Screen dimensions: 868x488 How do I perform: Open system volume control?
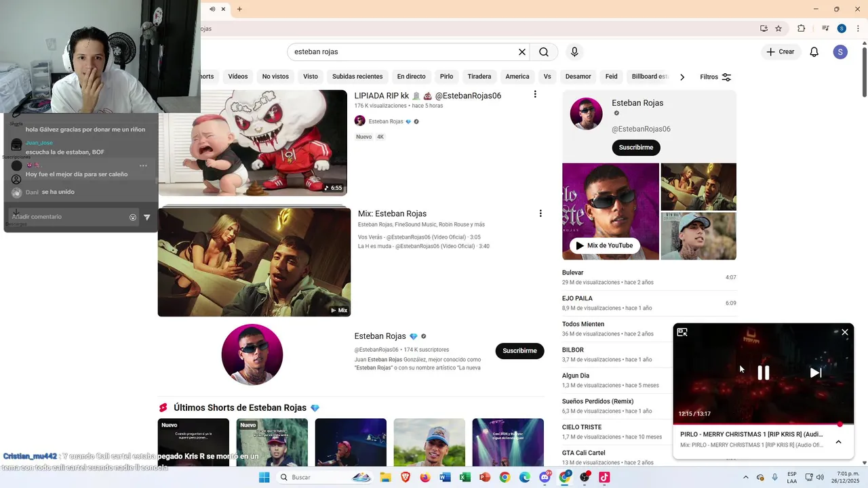pos(821,477)
